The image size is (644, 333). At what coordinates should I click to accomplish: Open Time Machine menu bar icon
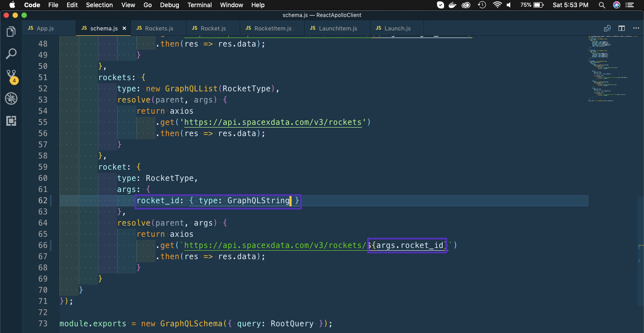pyautogui.click(x=482, y=5)
